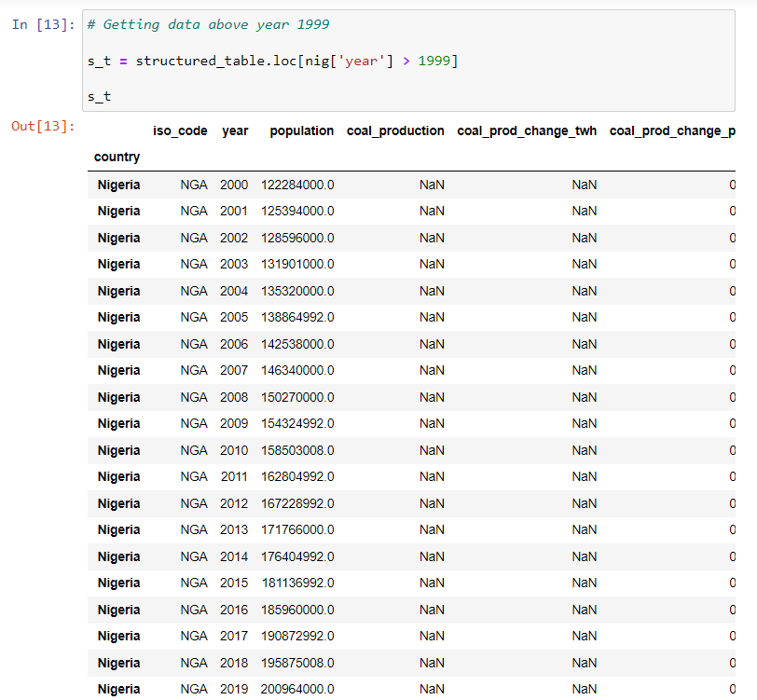Click population value 154324992.0
The height and width of the screenshot is (700, 757).
click(297, 423)
